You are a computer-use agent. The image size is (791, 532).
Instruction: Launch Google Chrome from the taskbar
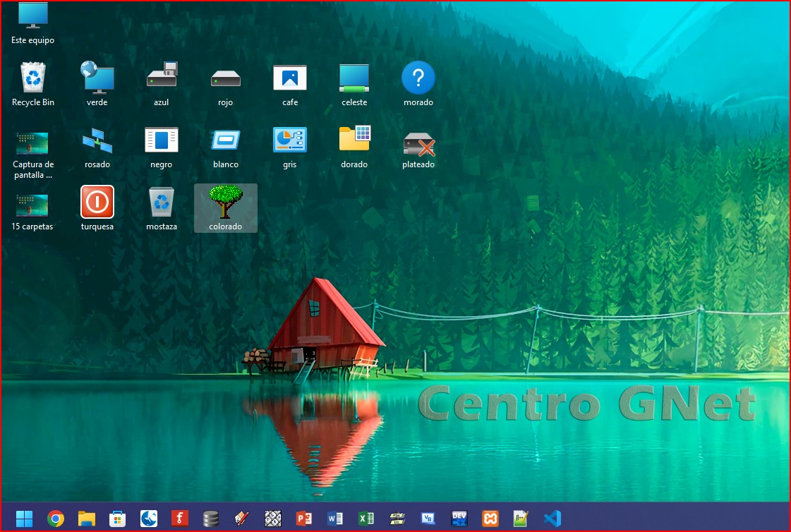56,519
